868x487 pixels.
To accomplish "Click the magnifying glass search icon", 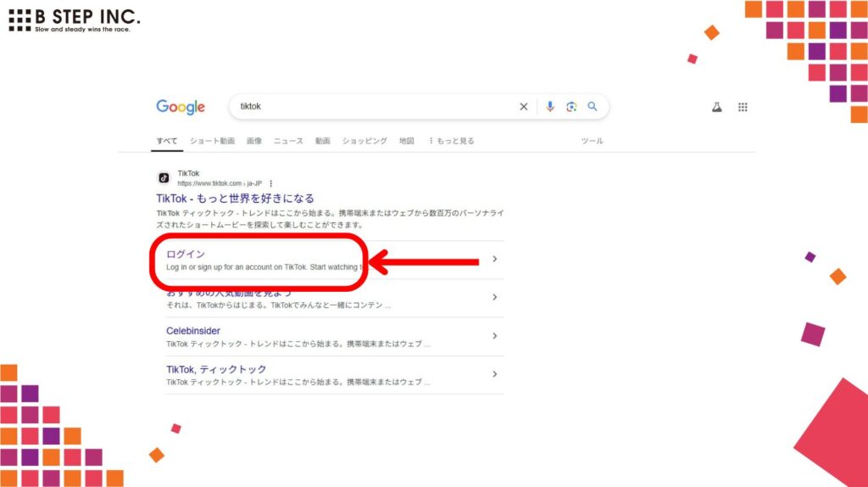I will 593,106.
